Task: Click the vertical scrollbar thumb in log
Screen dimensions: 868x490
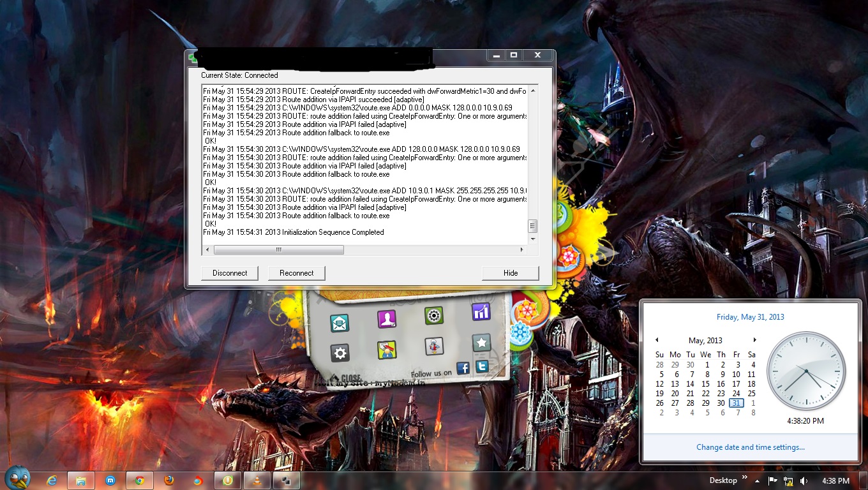Action: click(533, 226)
